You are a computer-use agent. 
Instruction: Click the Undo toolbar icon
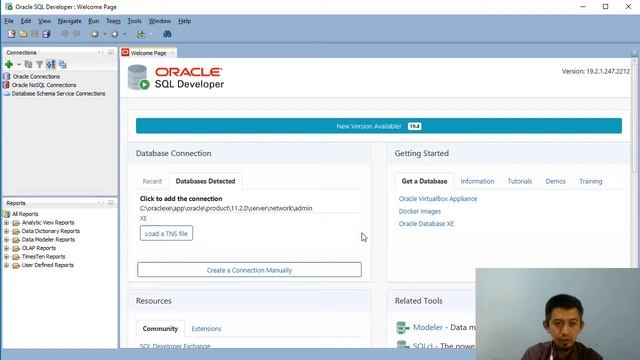64,34
